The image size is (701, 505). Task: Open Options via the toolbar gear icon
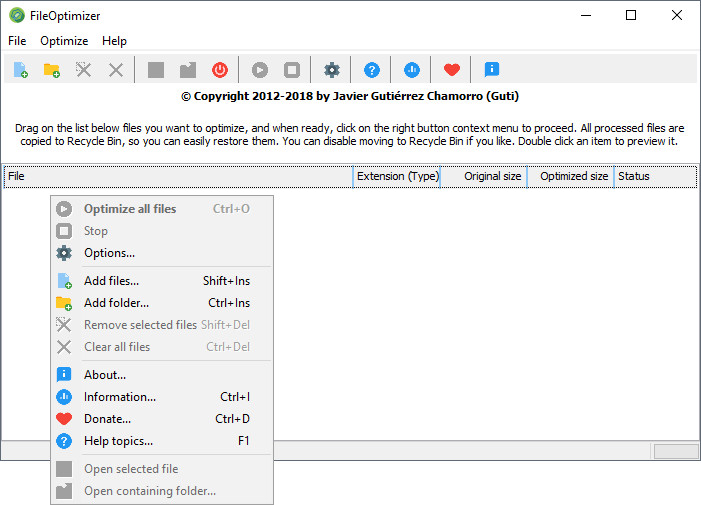[332, 70]
